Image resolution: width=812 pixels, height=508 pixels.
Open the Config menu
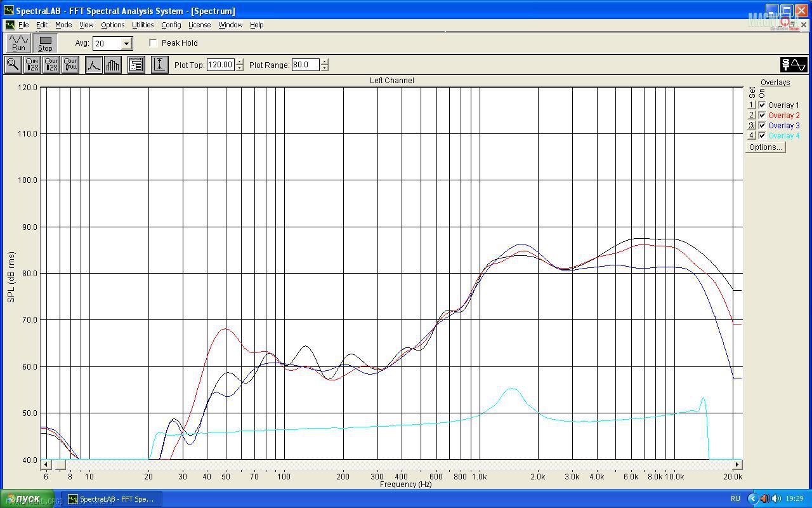point(171,25)
